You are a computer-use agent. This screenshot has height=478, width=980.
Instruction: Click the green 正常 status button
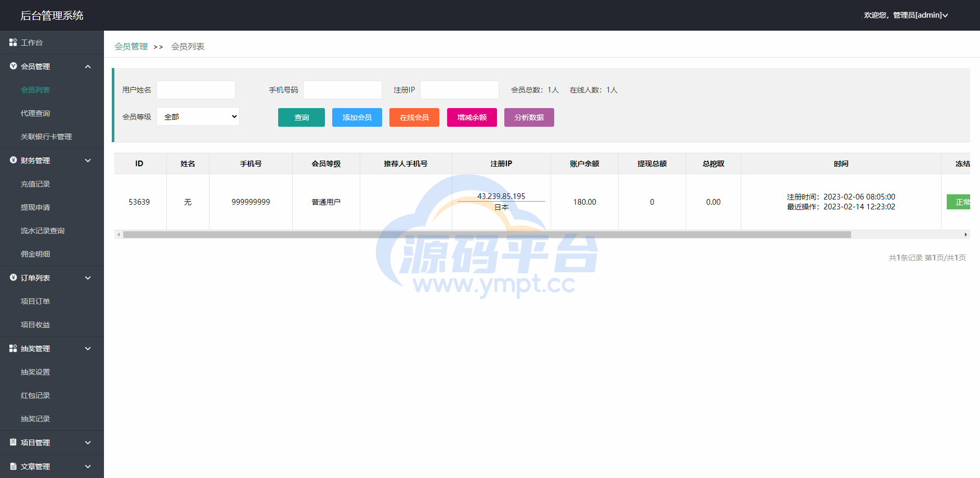pos(959,202)
